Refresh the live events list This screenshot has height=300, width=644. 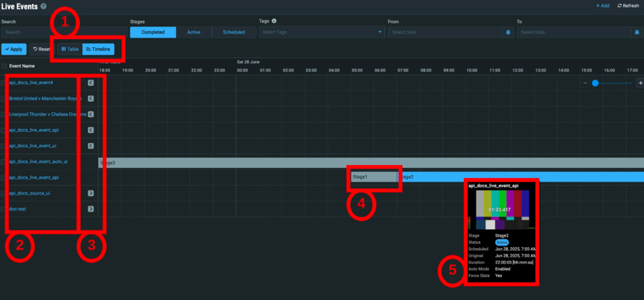(x=628, y=6)
